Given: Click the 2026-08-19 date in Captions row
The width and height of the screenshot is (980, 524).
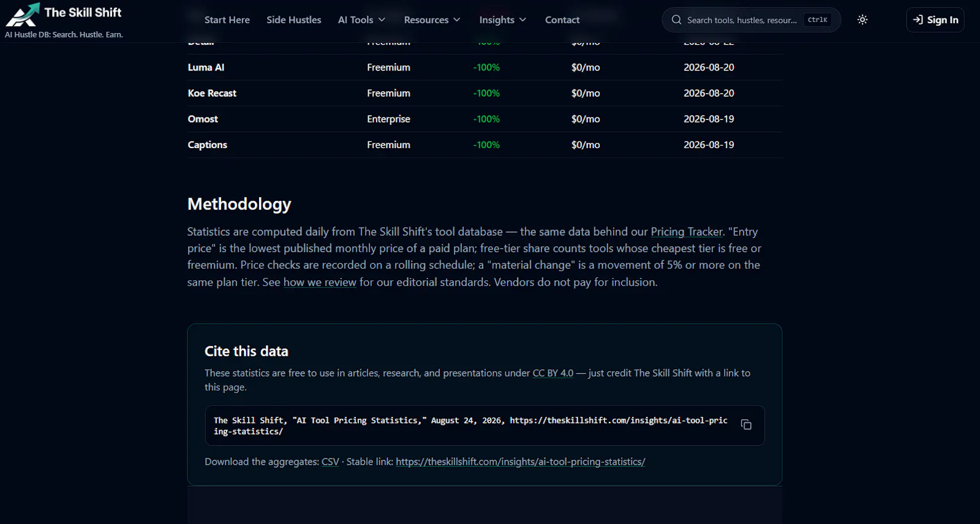Looking at the screenshot, I should (709, 144).
